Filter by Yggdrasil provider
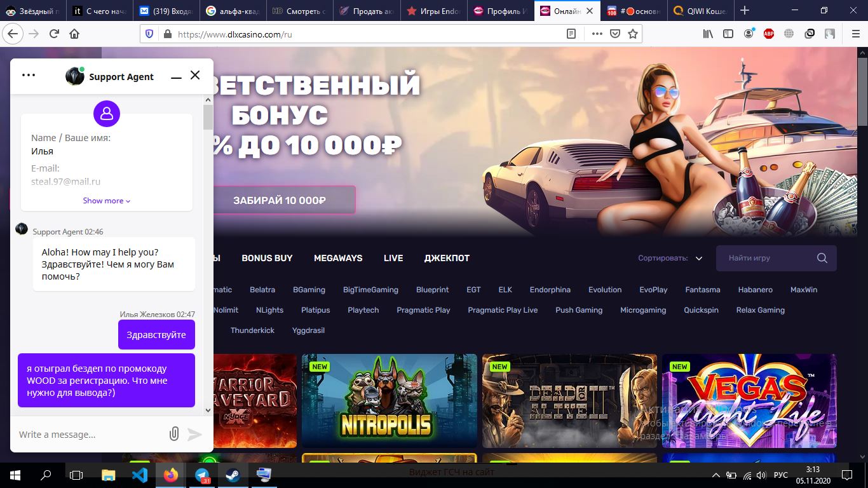This screenshot has height=488, width=868. pyautogui.click(x=308, y=330)
